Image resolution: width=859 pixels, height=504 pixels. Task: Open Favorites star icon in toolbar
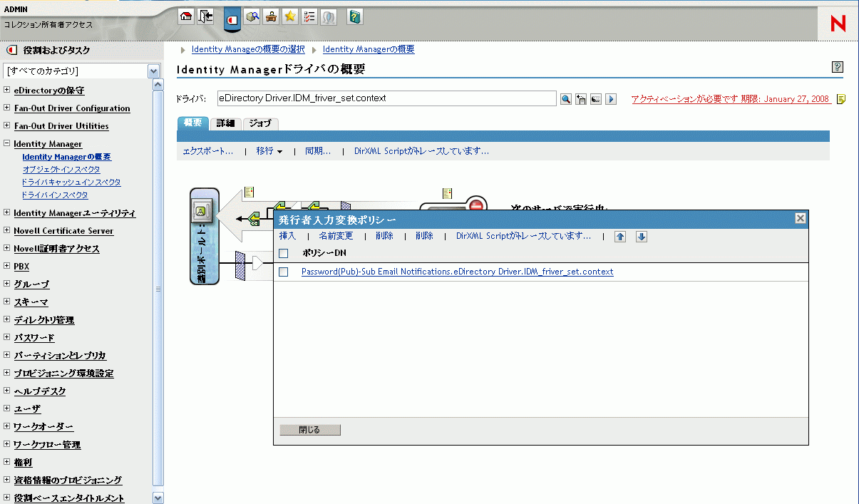(290, 17)
